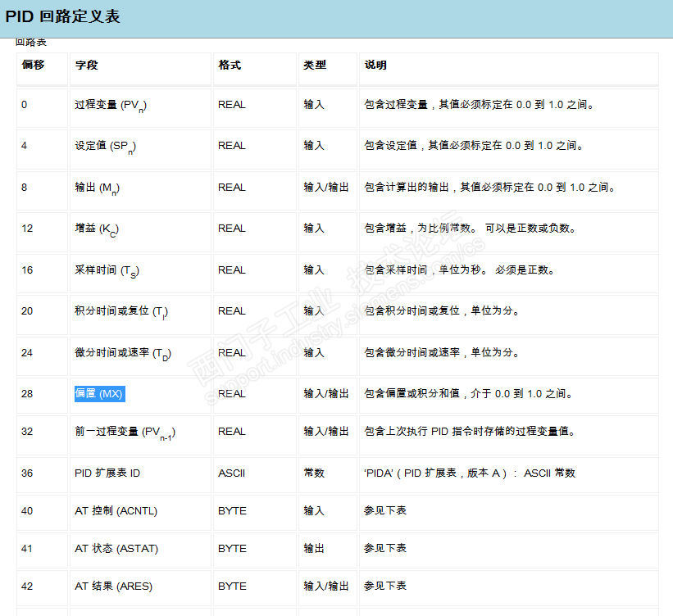This screenshot has width=673, height=616.
Task: Click description 包含积分时间或复位 text
Action: (442, 311)
